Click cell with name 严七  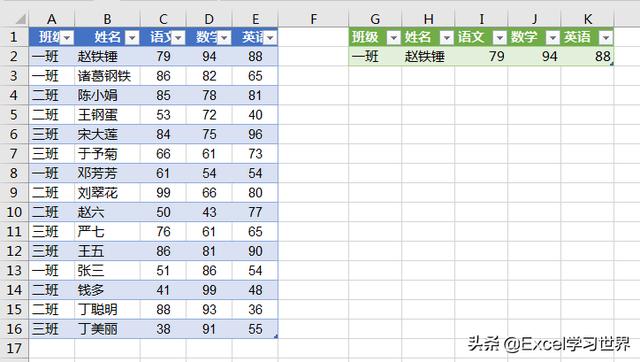click(x=107, y=232)
